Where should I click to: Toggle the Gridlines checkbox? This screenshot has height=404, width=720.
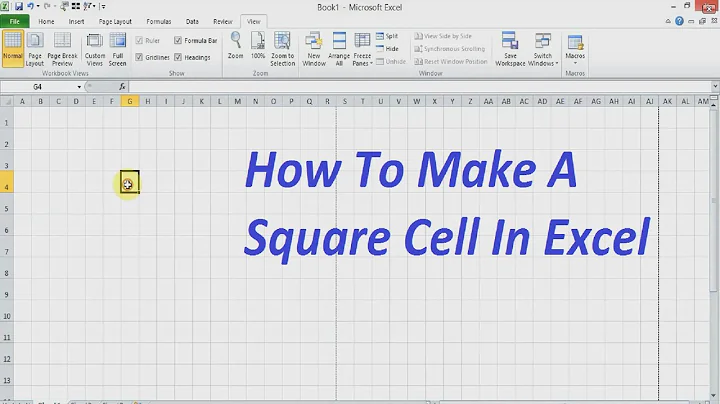[139, 57]
